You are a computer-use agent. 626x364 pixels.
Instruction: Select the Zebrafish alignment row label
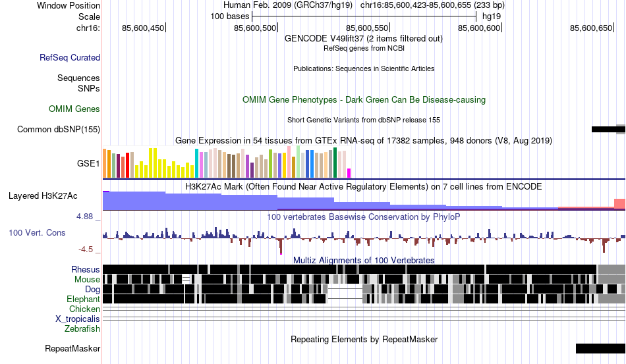tap(82, 328)
